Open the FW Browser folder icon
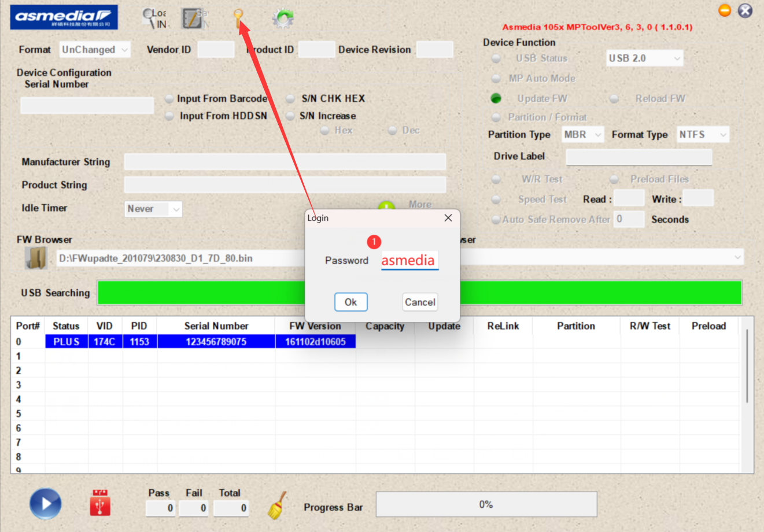This screenshot has width=764, height=532. (36, 258)
